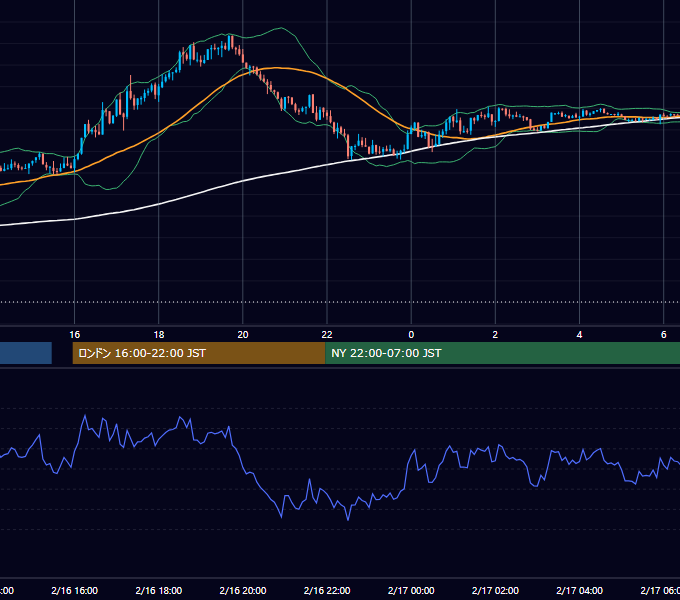Click the 2/16 16:00 date label

pos(75,590)
